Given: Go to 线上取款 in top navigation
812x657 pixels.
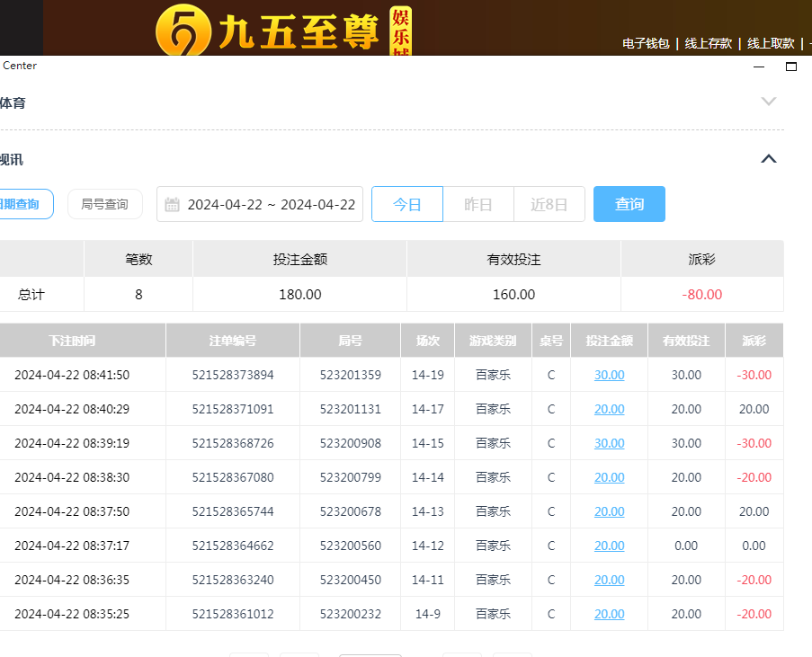Looking at the screenshot, I should (x=771, y=43).
